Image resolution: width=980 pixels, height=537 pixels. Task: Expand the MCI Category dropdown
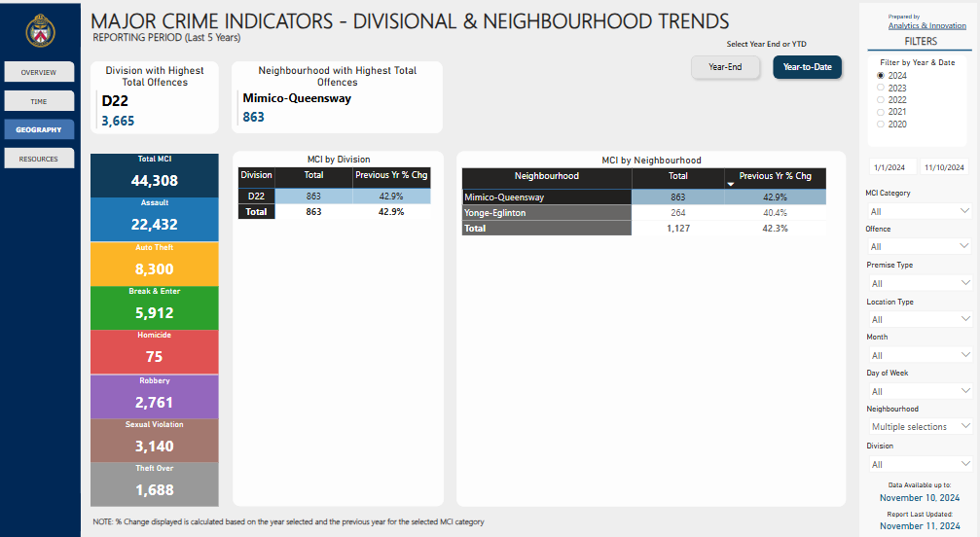(x=920, y=211)
